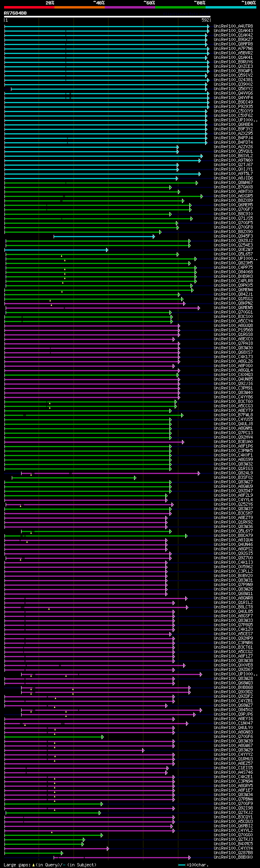Select label UniRef100_Q2TKJ2
This screenshot has height=868, width=260.
233,813
